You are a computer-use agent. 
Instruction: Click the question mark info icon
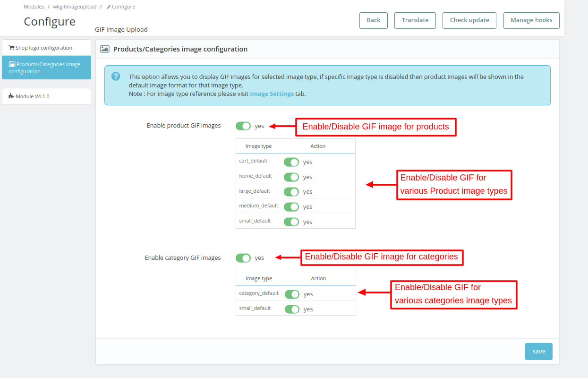pyautogui.click(x=116, y=76)
